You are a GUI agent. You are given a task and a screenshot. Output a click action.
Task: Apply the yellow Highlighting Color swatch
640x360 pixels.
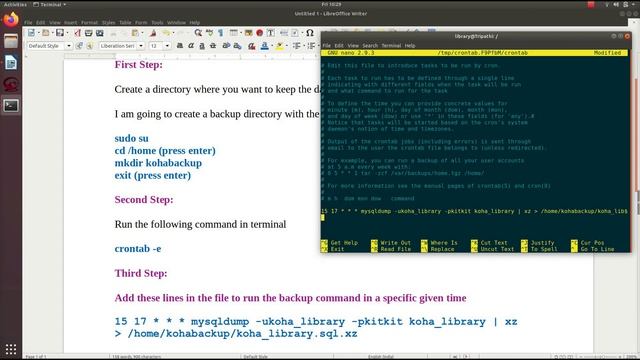click(x=279, y=46)
